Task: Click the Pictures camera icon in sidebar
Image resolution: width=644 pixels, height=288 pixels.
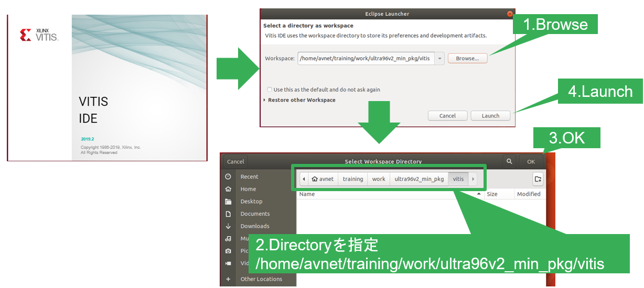Action: coord(228,251)
